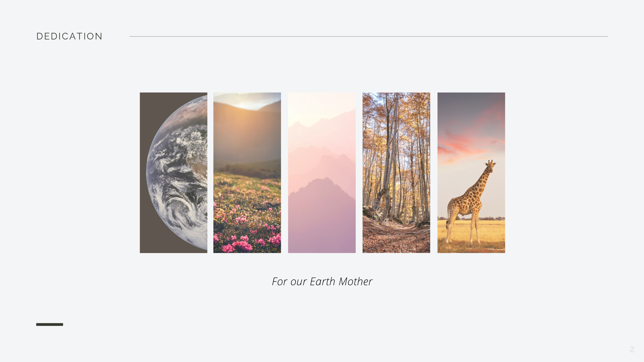This screenshot has width=644, height=362.
Task: Select the pink misty mountains photo
Action: tap(322, 173)
